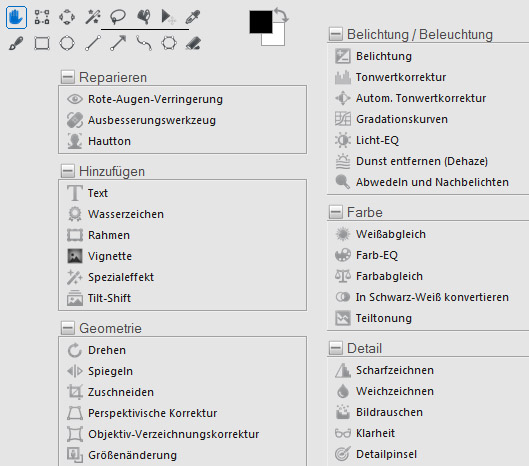529x466 pixels.
Task: Pick the Eyedropper color tool
Action: [x=193, y=17]
